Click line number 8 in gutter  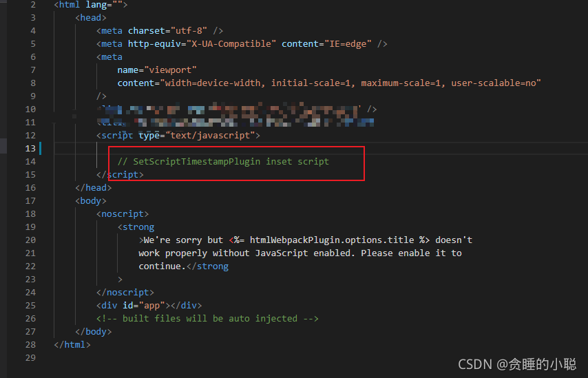pyautogui.click(x=33, y=83)
